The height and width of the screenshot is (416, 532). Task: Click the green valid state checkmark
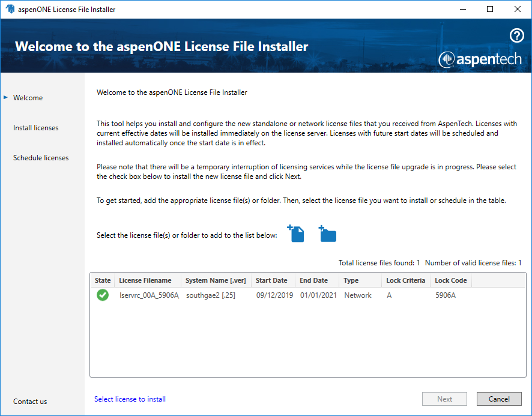click(x=103, y=295)
